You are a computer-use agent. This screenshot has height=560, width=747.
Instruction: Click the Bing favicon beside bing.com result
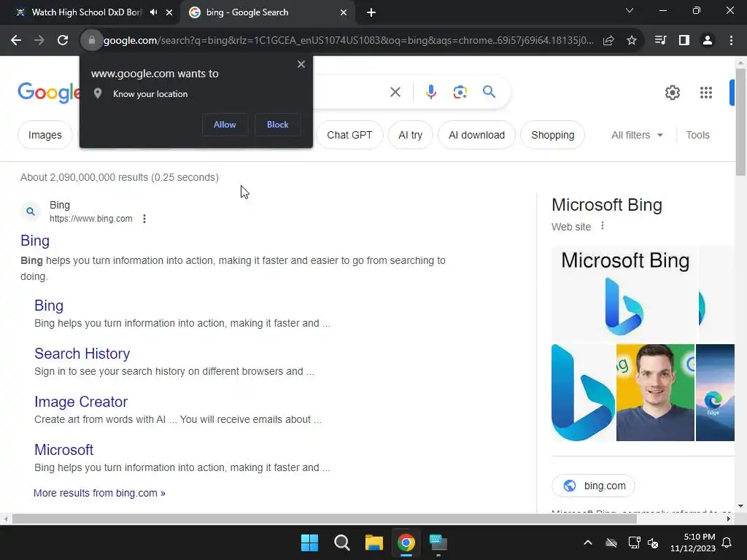coord(31,211)
